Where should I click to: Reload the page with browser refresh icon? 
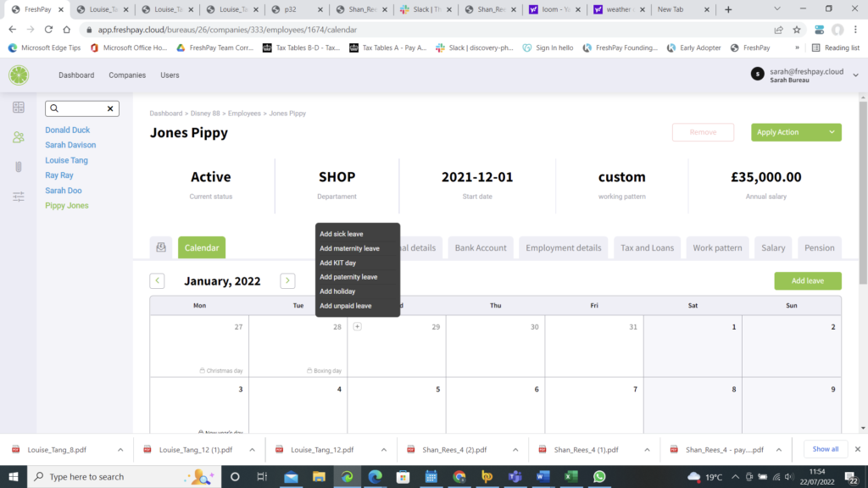click(x=48, y=30)
